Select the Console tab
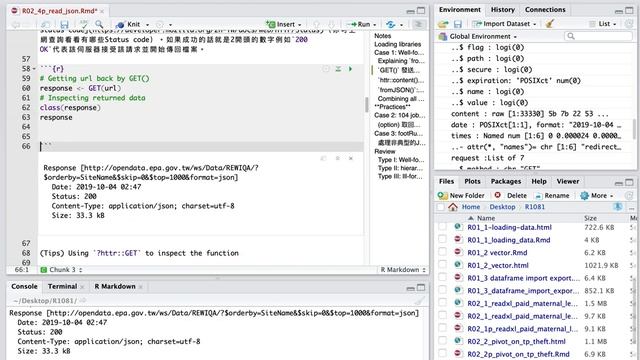Image resolution: width=640 pixels, height=360 pixels. (24, 287)
